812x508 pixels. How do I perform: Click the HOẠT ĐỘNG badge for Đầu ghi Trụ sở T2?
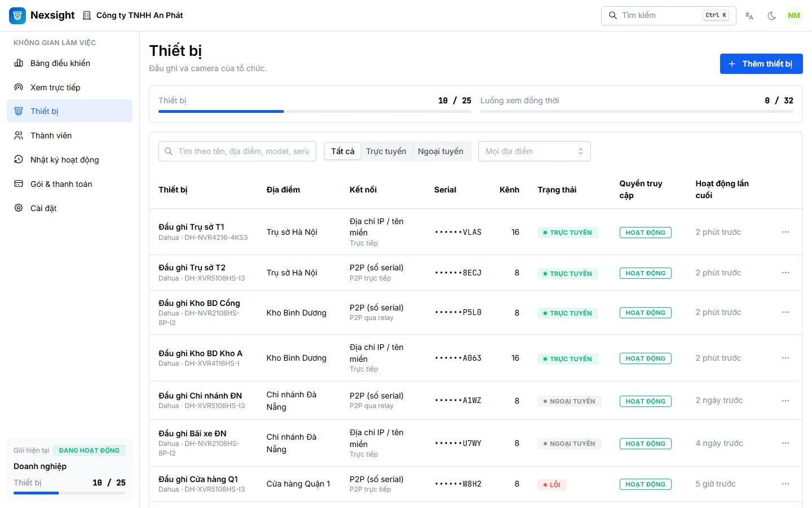[x=646, y=273]
